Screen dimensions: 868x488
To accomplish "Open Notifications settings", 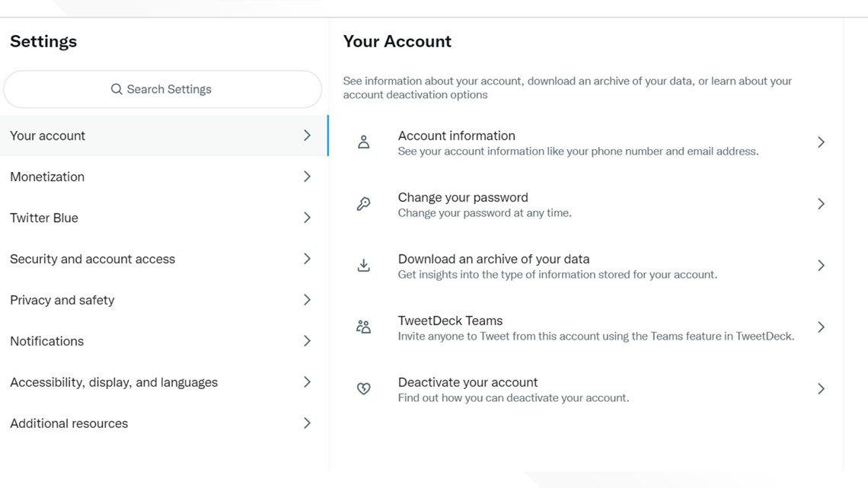I will (164, 341).
